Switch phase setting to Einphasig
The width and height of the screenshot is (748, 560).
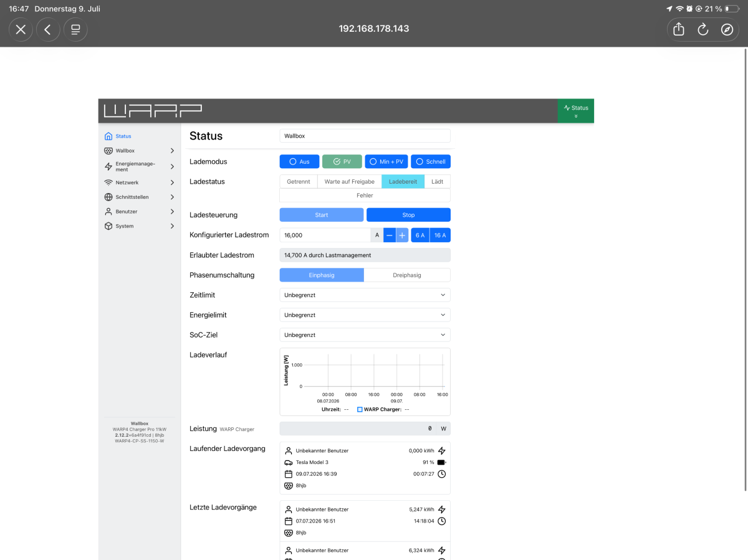coord(322,275)
